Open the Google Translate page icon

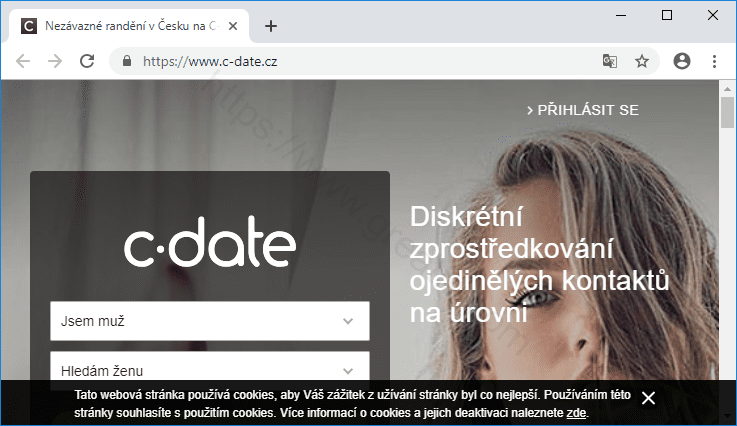pos(609,61)
